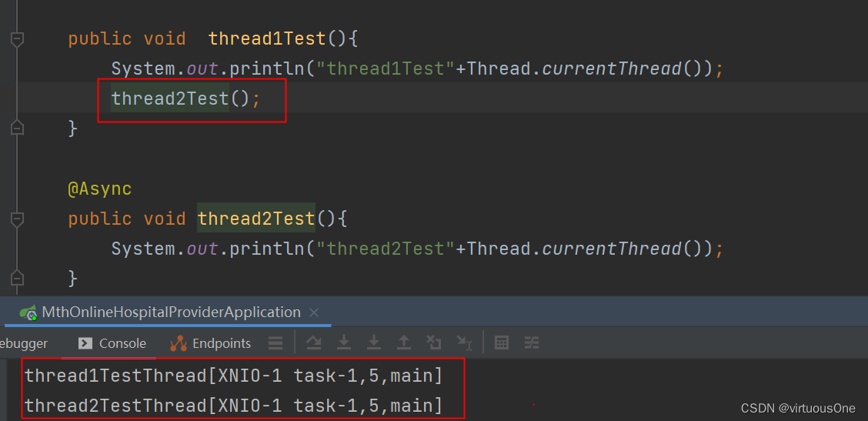Collapse the thread1Test method fold marker
The image size is (868, 421).
pos(17,38)
